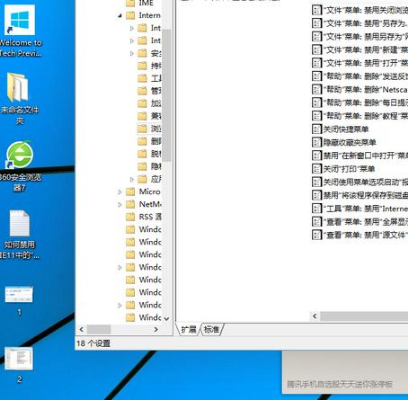Click icon of "帮助"菜单: 删除"发送反馈" setting

(x=316, y=76)
